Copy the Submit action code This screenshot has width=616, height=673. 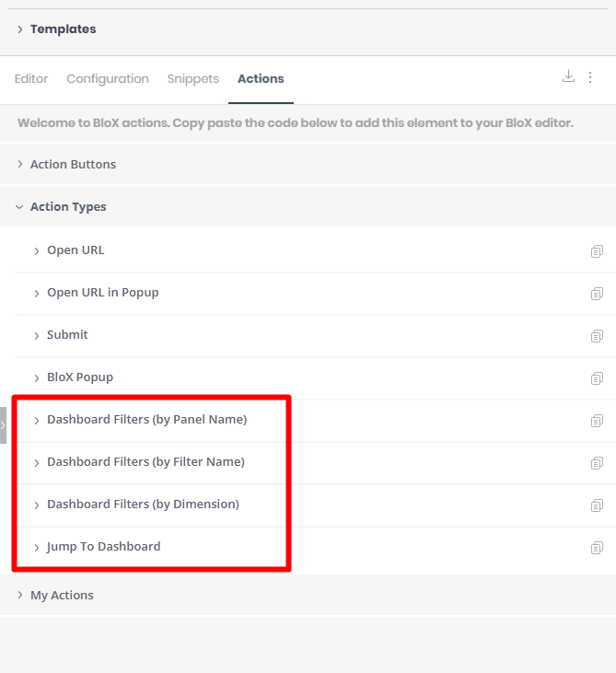[x=597, y=336]
